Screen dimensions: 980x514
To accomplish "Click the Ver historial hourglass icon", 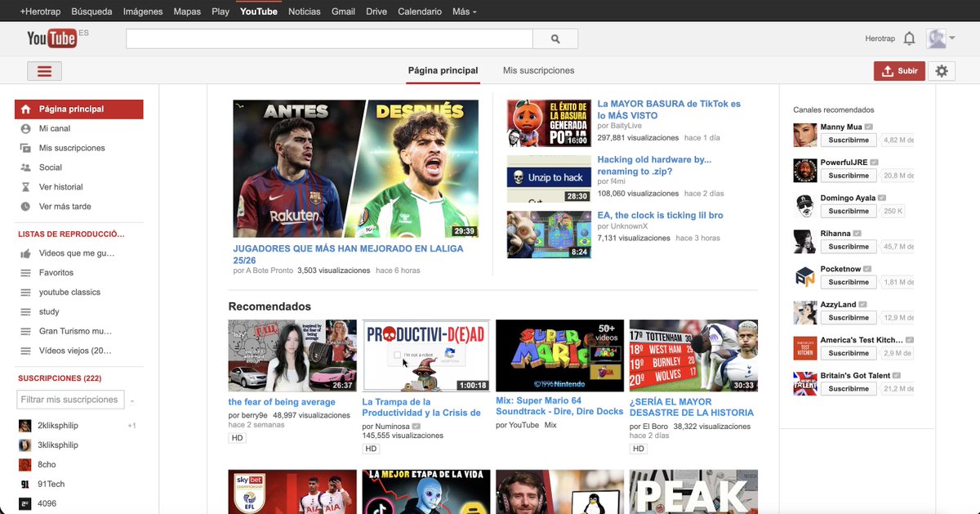I will pos(25,187).
